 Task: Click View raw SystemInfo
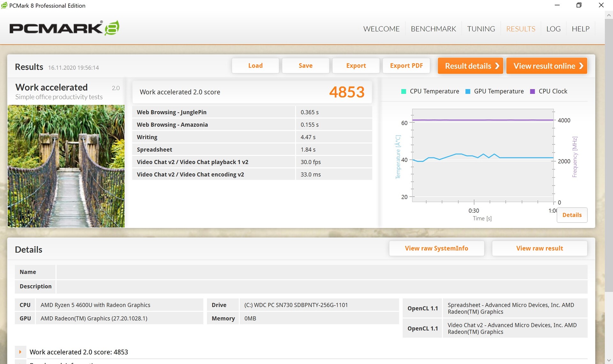436,248
